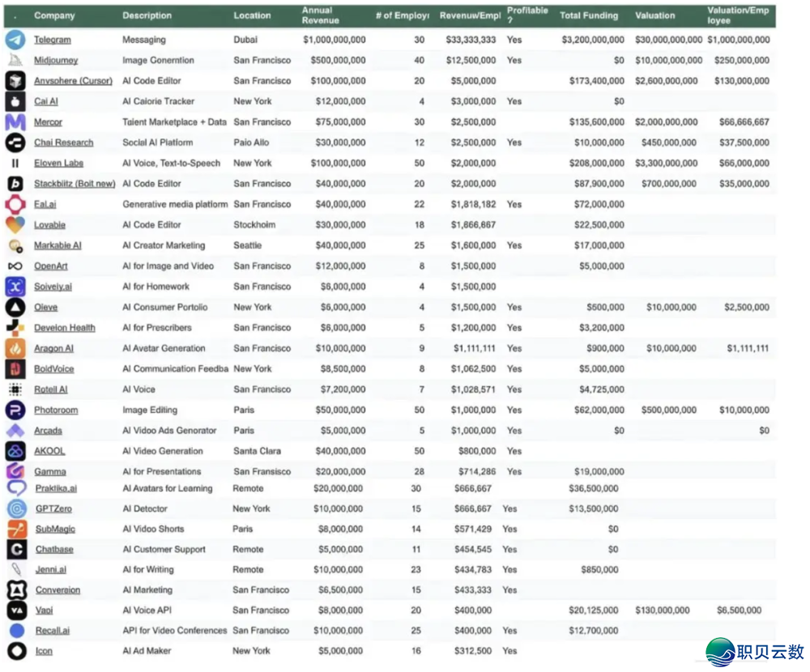
Task: Click the Photoroom purple logo icon
Action: [x=15, y=410]
